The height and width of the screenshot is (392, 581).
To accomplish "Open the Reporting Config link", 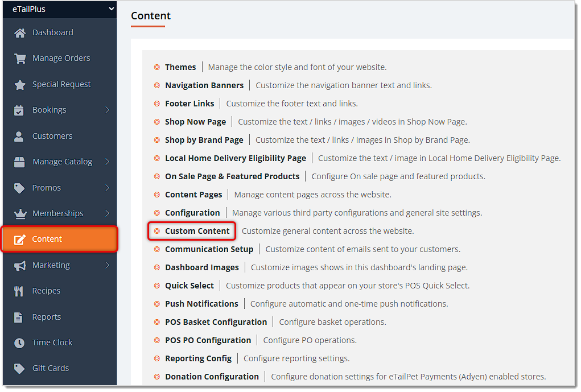I will (x=198, y=358).
